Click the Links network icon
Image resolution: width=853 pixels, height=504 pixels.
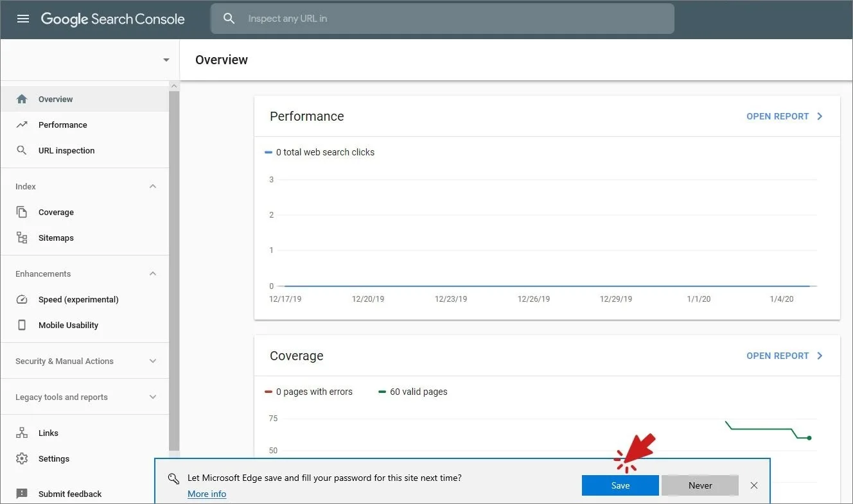22,433
